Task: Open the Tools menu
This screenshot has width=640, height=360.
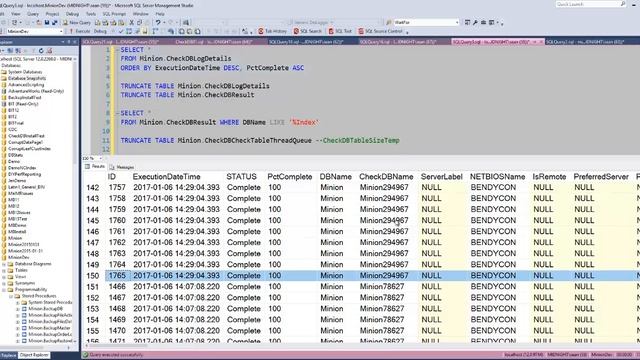Action: point(91,14)
